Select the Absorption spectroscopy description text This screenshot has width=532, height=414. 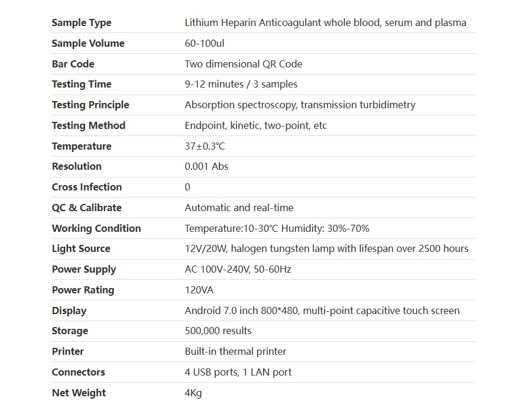tap(300, 105)
